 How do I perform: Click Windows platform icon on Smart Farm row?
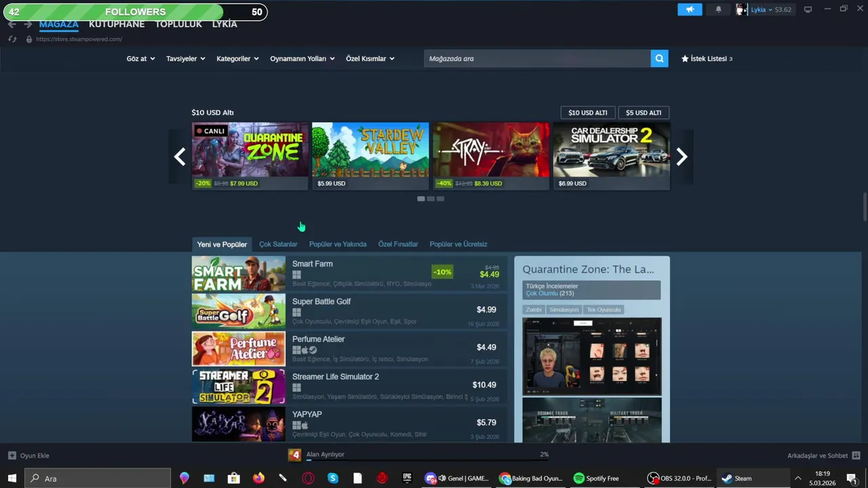[x=296, y=274]
